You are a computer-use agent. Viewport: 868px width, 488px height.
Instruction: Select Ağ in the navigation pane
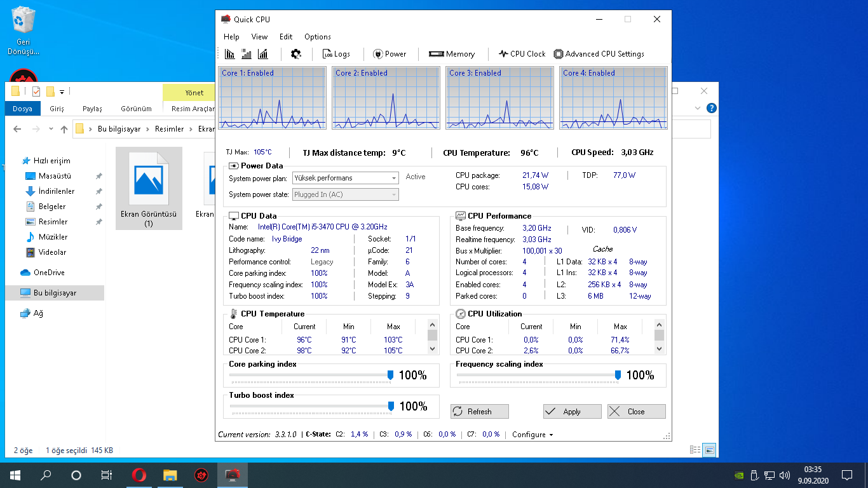point(38,313)
